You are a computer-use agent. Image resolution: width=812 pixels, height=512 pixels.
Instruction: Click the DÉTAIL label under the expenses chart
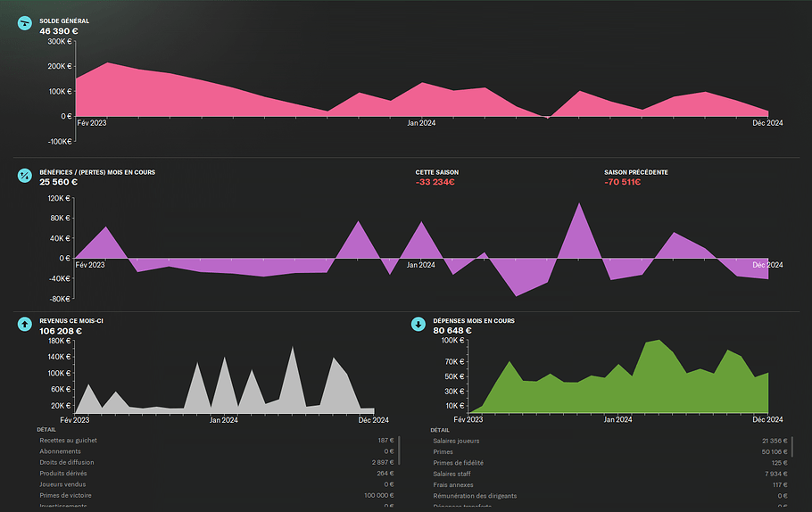pyautogui.click(x=440, y=430)
